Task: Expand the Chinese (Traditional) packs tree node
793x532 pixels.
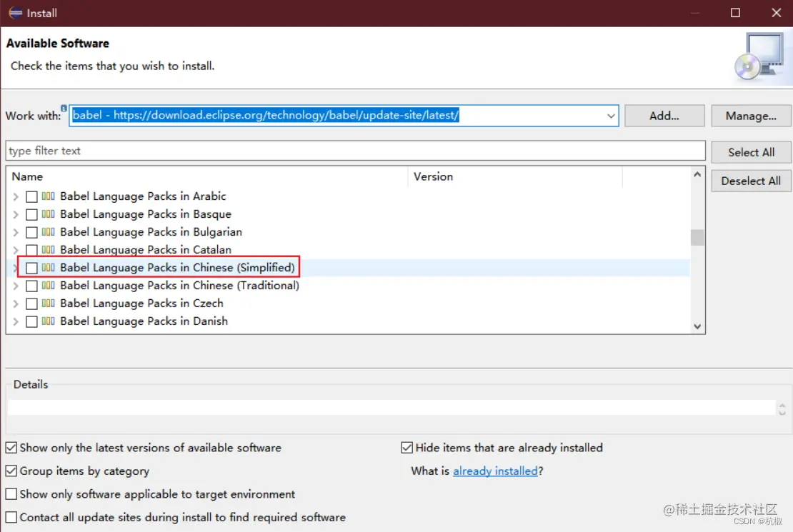Action: coord(16,286)
